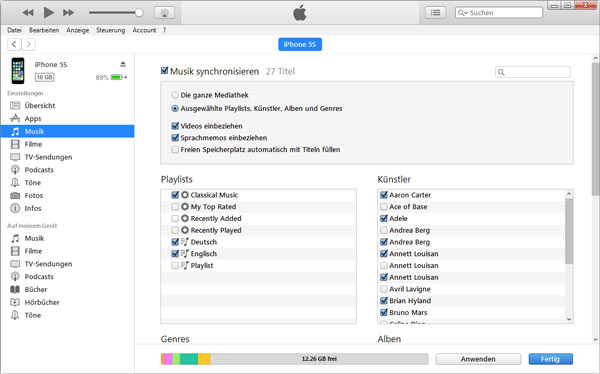Uncheck the Classical Music playlist
This screenshot has width=600, height=374.
pyautogui.click(x=175, y=195)
